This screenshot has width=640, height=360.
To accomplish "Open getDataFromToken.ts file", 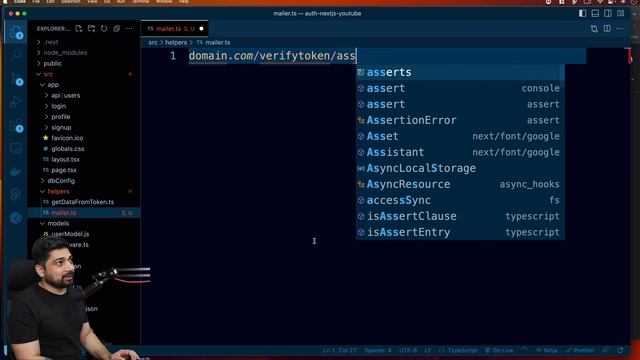I will [x=84, y=202].
